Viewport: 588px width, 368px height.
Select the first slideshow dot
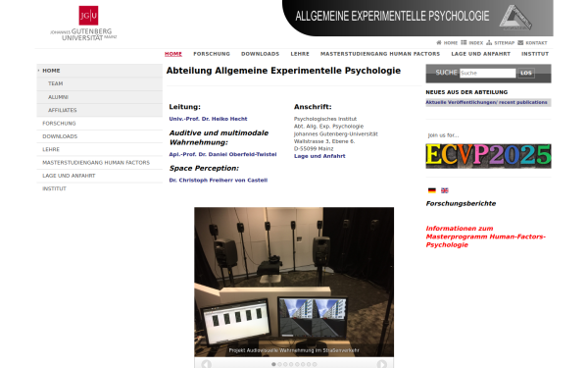coord(273,364)
